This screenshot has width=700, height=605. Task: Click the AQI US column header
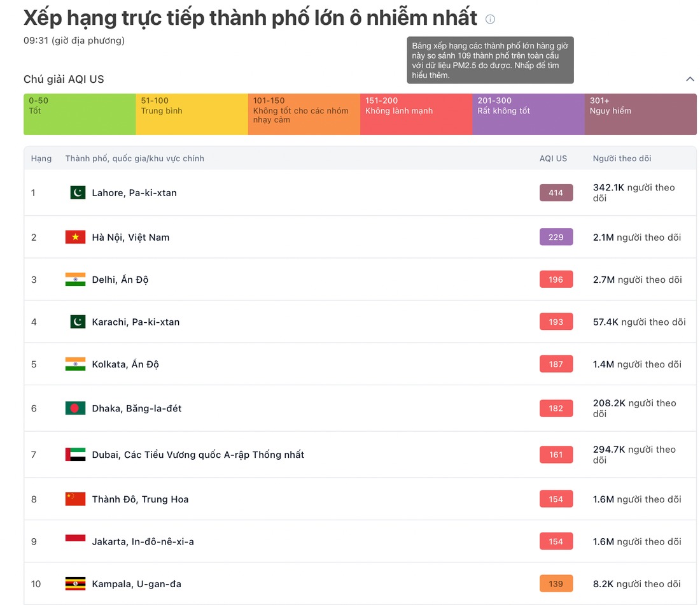[x=553, y=159]
